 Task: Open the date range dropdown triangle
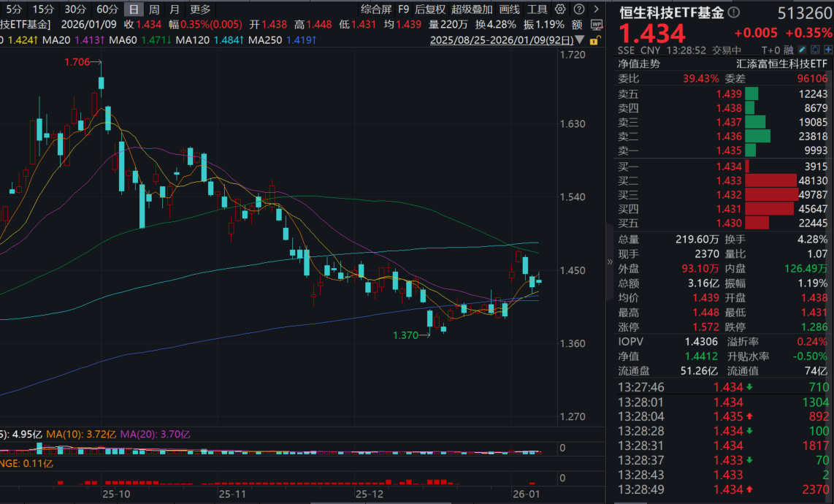pyautogui.click(x=580, y=40)
